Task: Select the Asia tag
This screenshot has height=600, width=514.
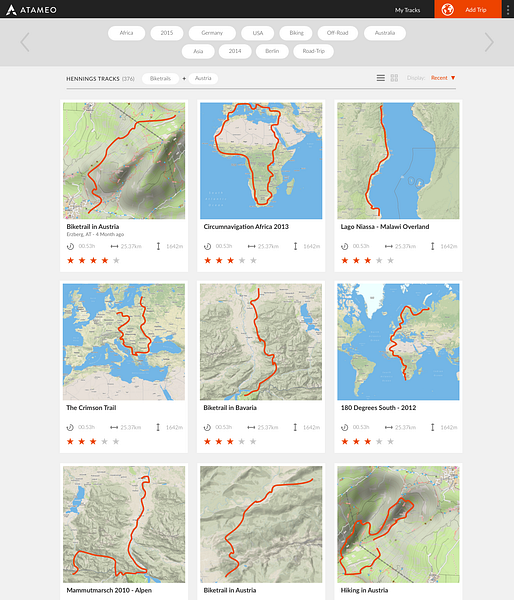Action: pyautogui.click(x=198, y=51)
